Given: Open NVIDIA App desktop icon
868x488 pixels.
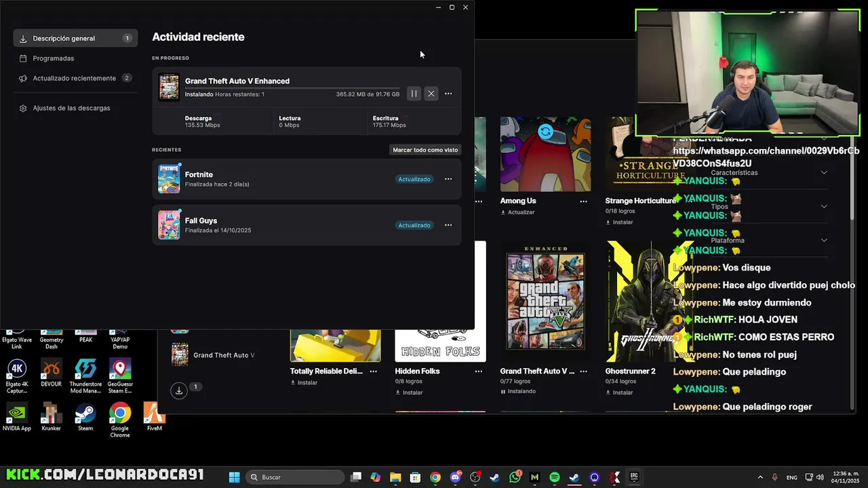Looking at the screenshot, I should pyautogui.click(x=17, y=418).
